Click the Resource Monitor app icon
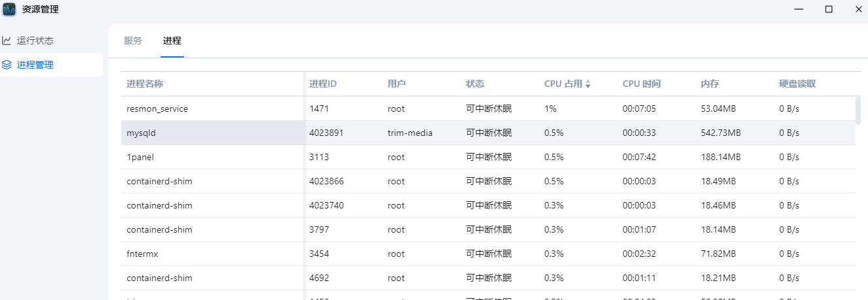 [x=9, y=9]
